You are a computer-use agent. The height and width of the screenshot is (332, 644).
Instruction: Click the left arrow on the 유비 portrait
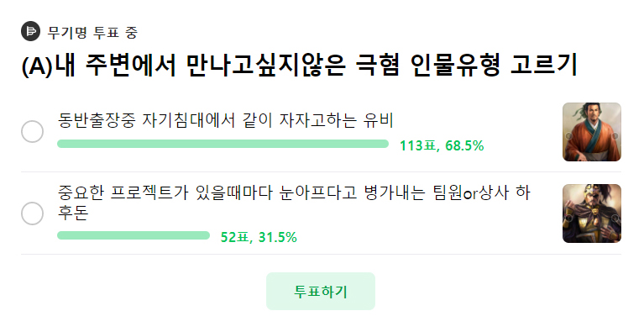(x=568, y=136)
